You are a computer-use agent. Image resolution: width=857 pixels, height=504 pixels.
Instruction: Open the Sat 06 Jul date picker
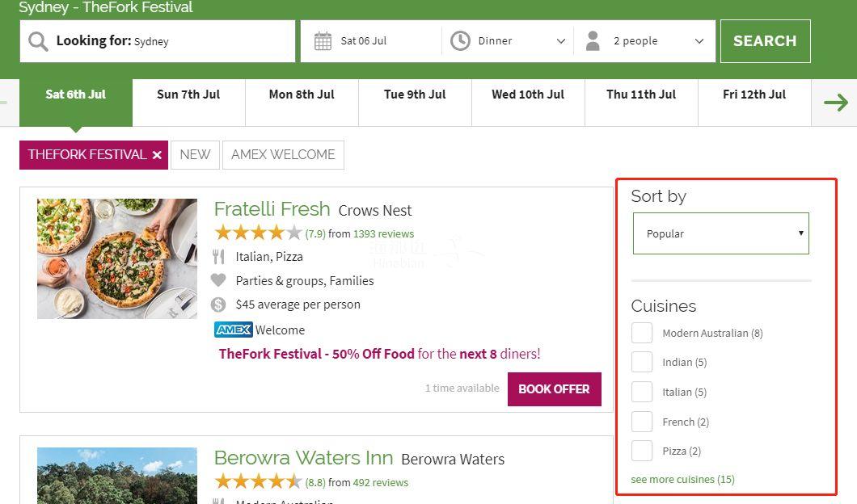pos(370,41)
